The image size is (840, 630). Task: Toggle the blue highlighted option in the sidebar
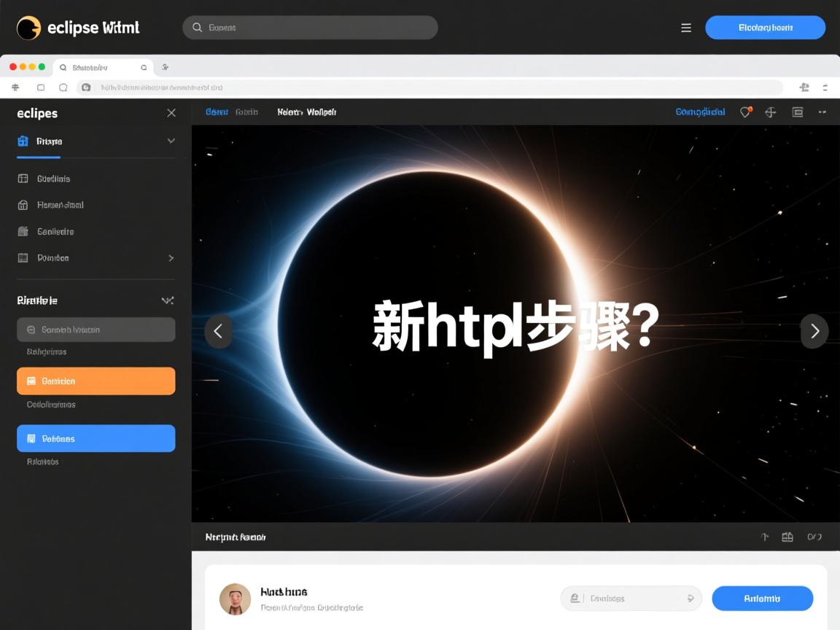[x=96, y=438]
